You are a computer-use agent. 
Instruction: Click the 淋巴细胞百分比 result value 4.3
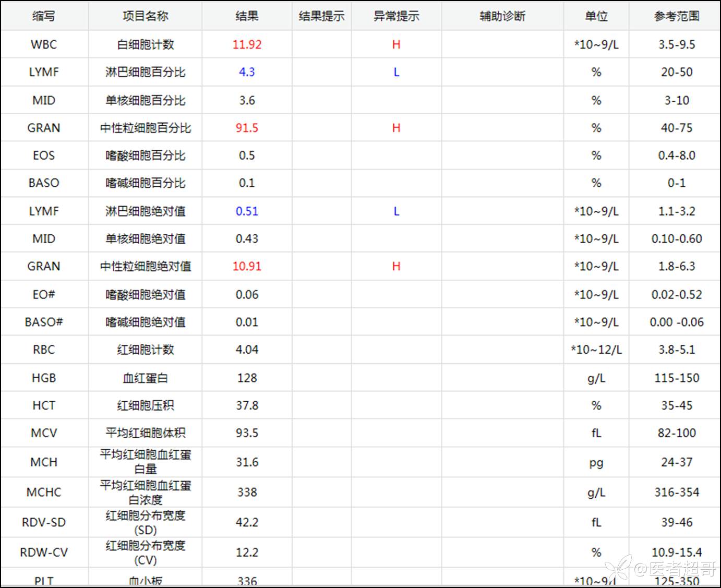247,72
